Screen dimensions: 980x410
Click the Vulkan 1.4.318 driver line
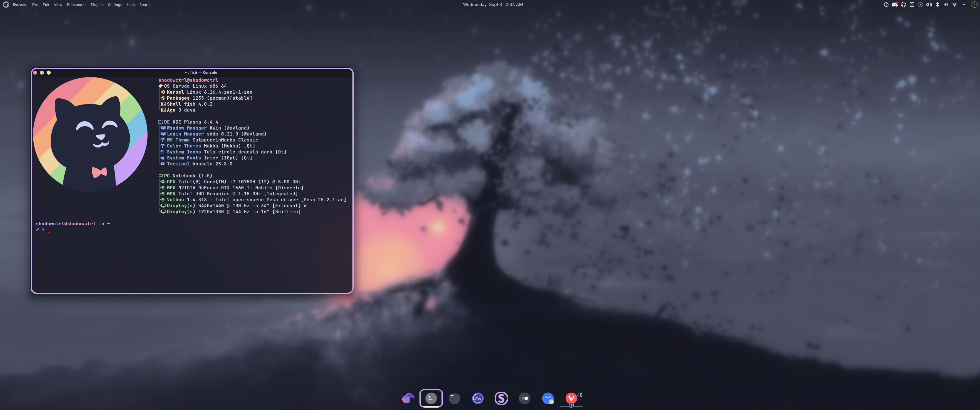tap(253, 200)
